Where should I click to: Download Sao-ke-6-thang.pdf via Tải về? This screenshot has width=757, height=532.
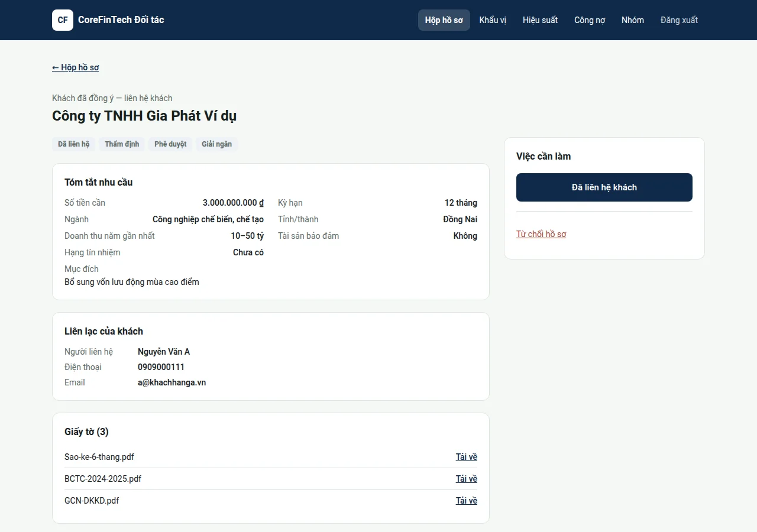point(466,457)
